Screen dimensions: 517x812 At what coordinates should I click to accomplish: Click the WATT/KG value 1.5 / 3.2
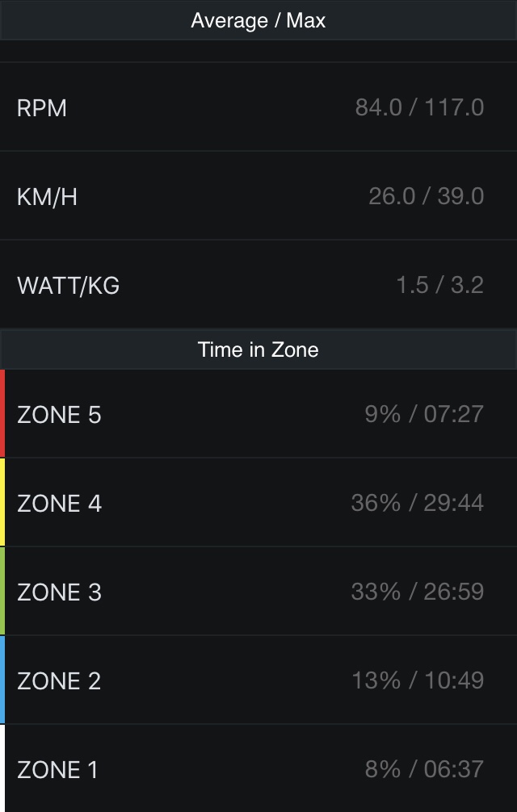pyautogui.click(x=439, y=285)
